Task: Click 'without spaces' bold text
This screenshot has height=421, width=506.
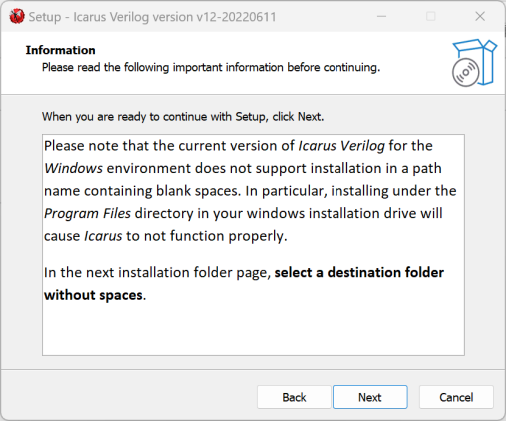Action: (x=93, y=295)
